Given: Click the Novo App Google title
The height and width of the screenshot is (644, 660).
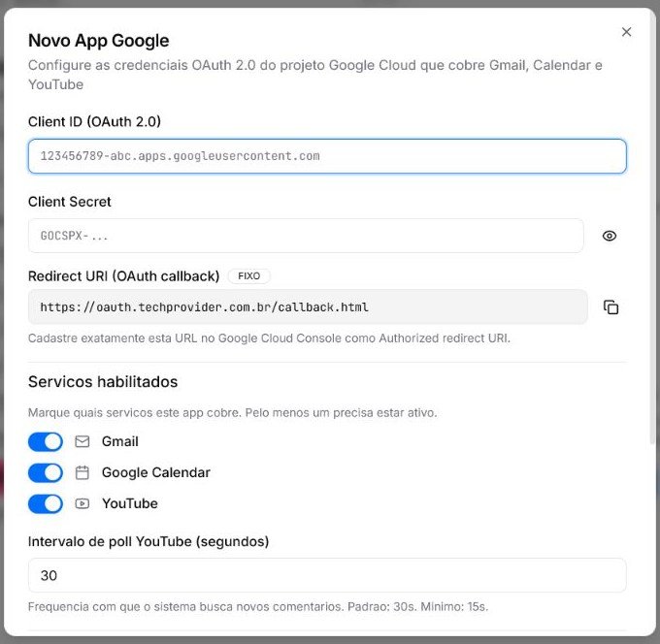Looking at the screenshot, I should [98, 41].
